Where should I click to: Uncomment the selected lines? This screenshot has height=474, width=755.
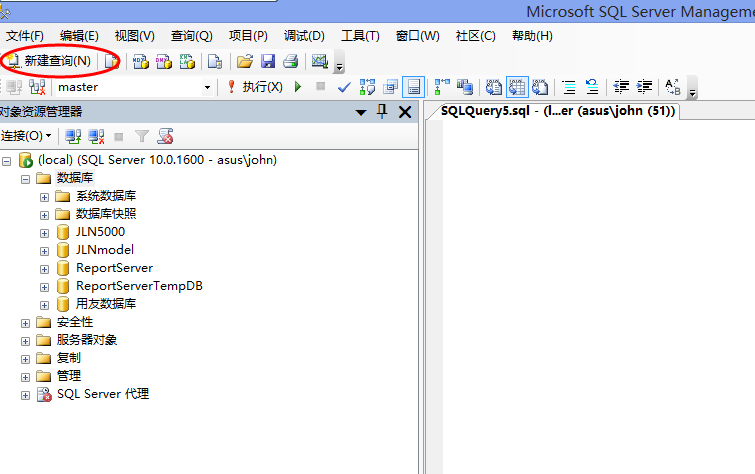coord(592,87)
